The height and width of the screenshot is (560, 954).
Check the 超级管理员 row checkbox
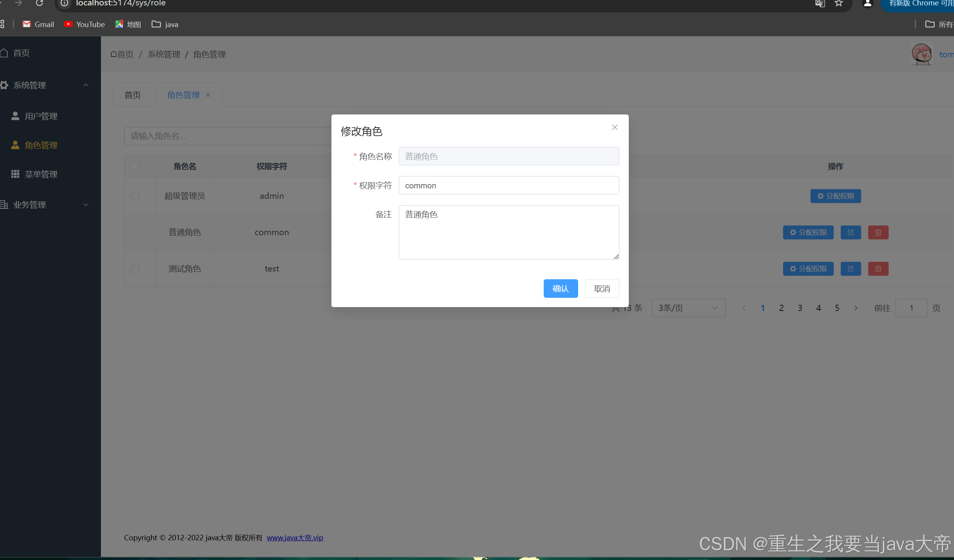pos(135,196)
